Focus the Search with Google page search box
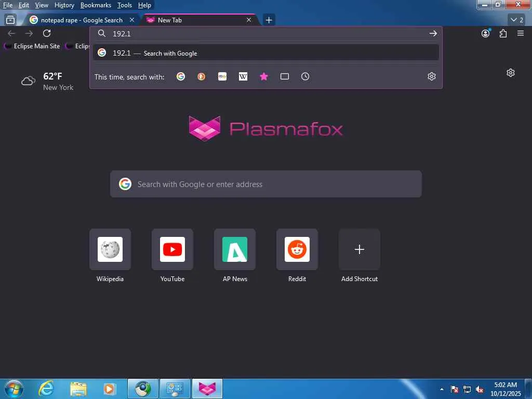The image size is (532, 399). pos(265,184)
